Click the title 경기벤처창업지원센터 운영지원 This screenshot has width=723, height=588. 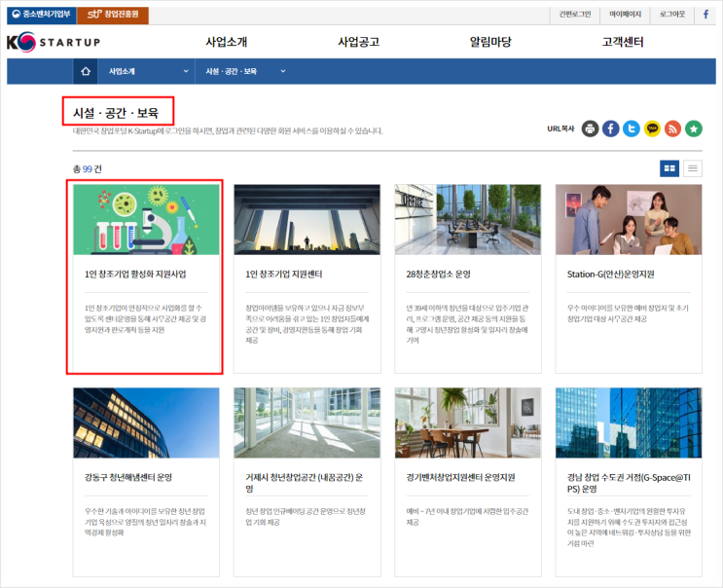460,478
